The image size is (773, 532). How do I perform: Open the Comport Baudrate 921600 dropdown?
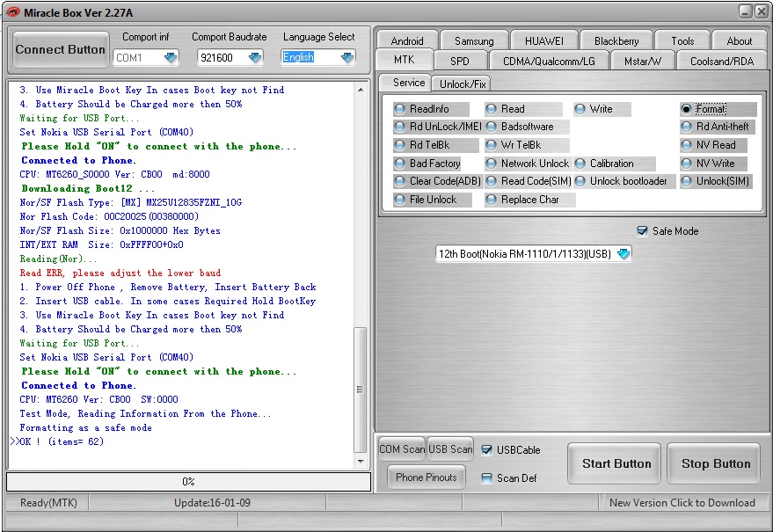tap(255, 58)
